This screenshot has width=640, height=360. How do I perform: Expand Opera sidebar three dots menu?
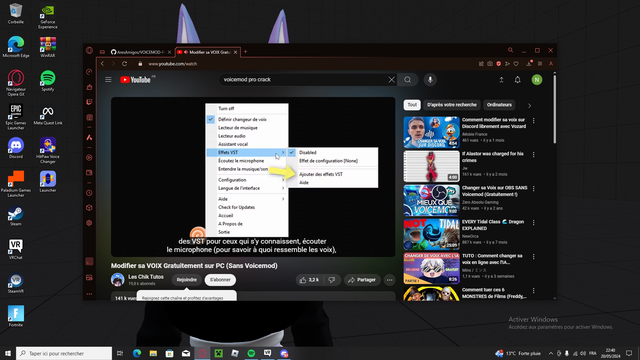(89, 294)
